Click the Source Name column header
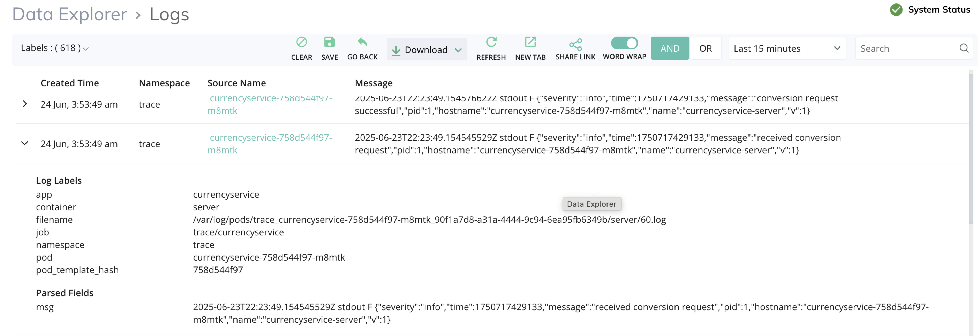 point(236,83)
